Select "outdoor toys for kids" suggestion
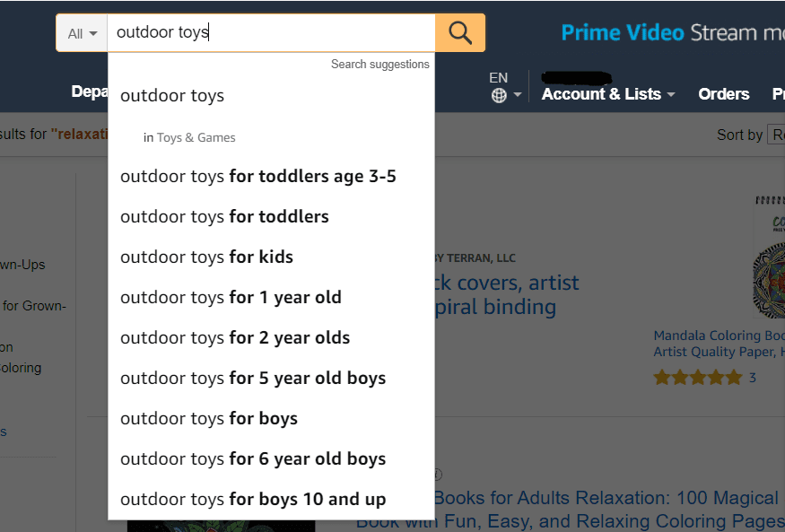Viewport: 785px width, 532px height. tap(207, 257)
